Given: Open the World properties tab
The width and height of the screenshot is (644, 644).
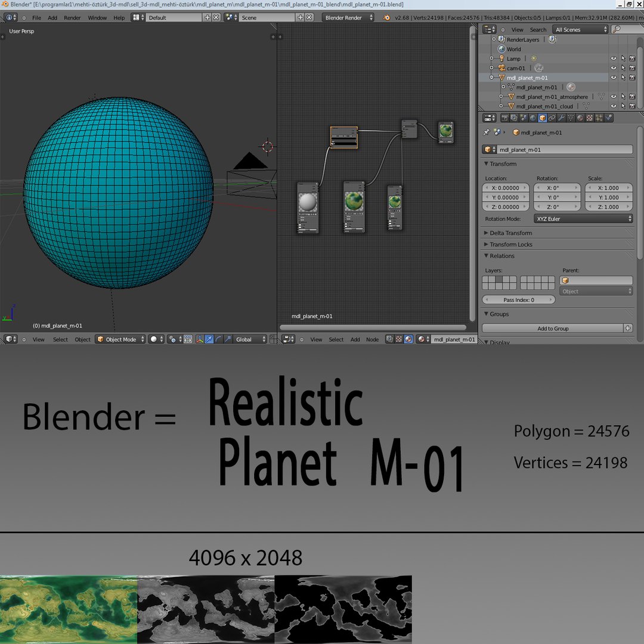Looking at the screenshot, I should 532,118.
